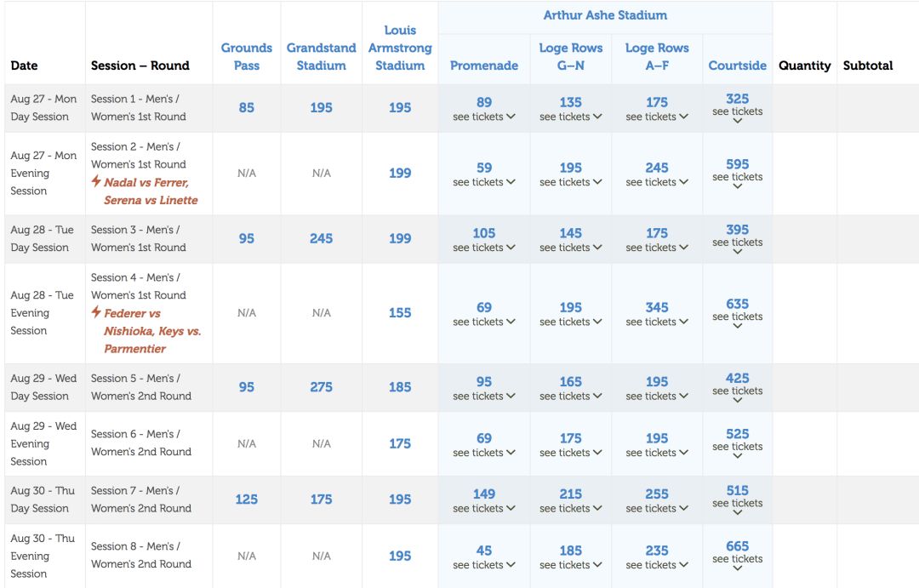Open see tickets under Loge Rows G–N 135
Image resolution: width=919 pixels, height=588 pixels.
coord(570,117)
